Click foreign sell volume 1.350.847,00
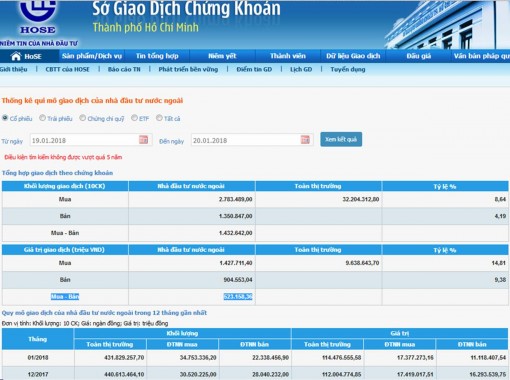This screenshot has height=380, width=510. coord(236,216)
